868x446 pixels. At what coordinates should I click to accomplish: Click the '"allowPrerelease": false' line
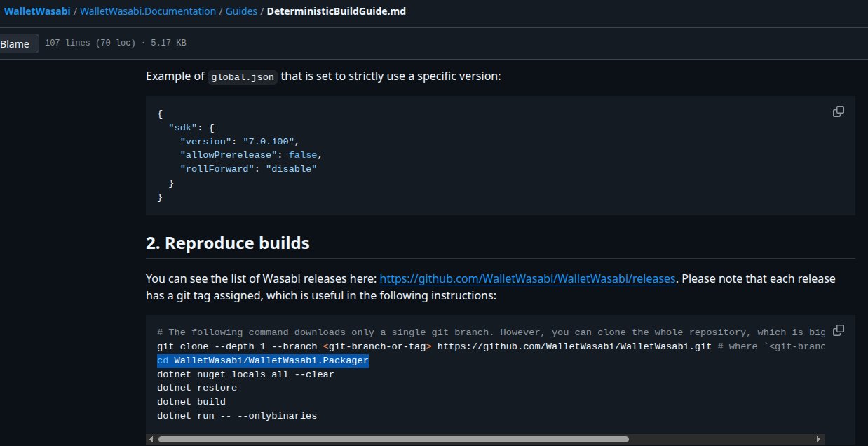point(251,155)
